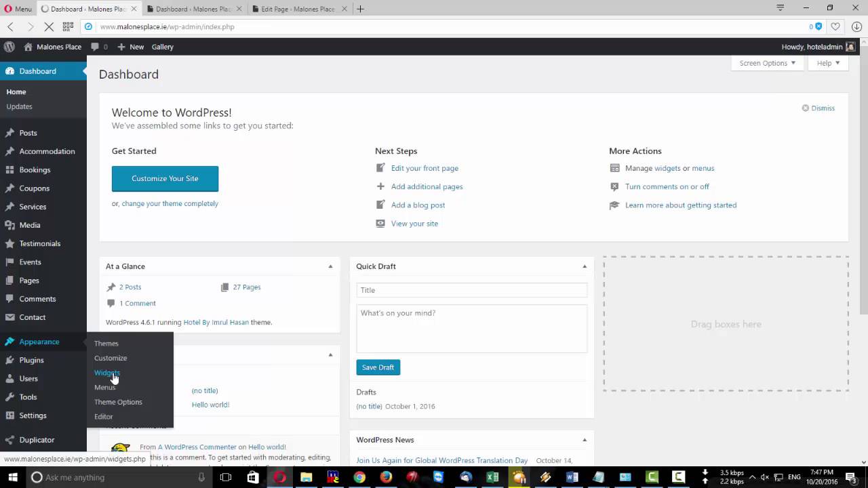Image resolution: width=868 pixels, height=488 pixels.
Task: Open the 2 Posts link
Action: tap(130, 287)
